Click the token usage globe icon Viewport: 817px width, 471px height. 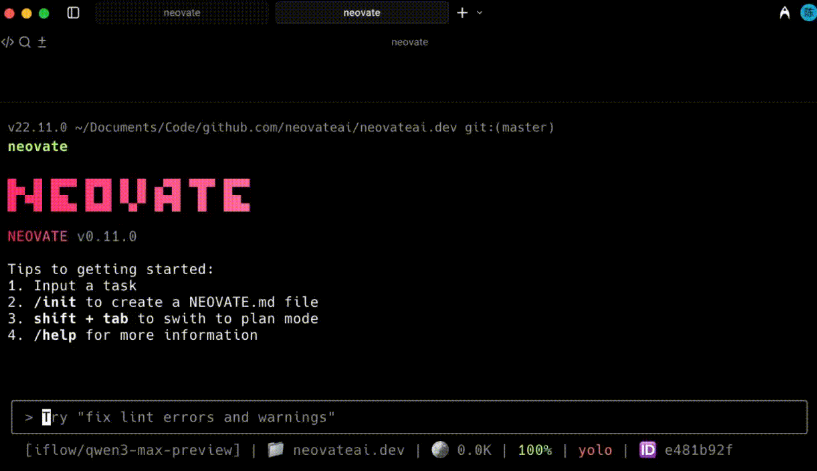[x=440, y=449]
